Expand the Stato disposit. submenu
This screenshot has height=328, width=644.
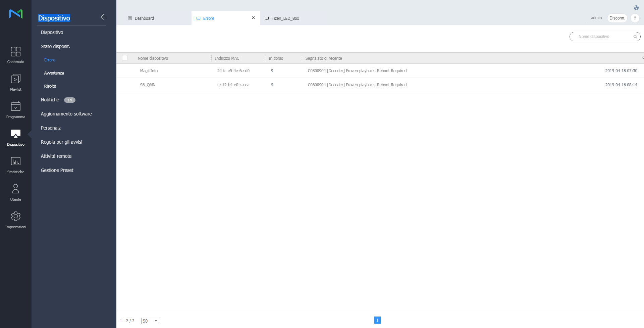[55, 46]
